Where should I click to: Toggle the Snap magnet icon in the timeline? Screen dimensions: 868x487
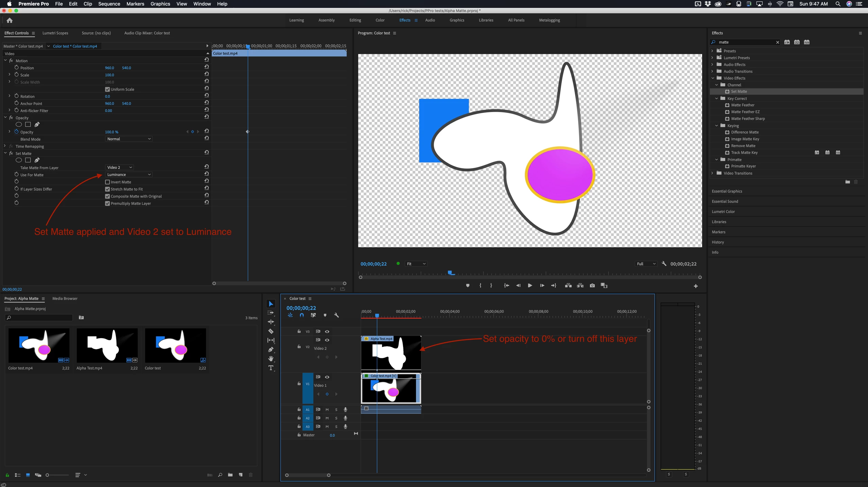302,315
